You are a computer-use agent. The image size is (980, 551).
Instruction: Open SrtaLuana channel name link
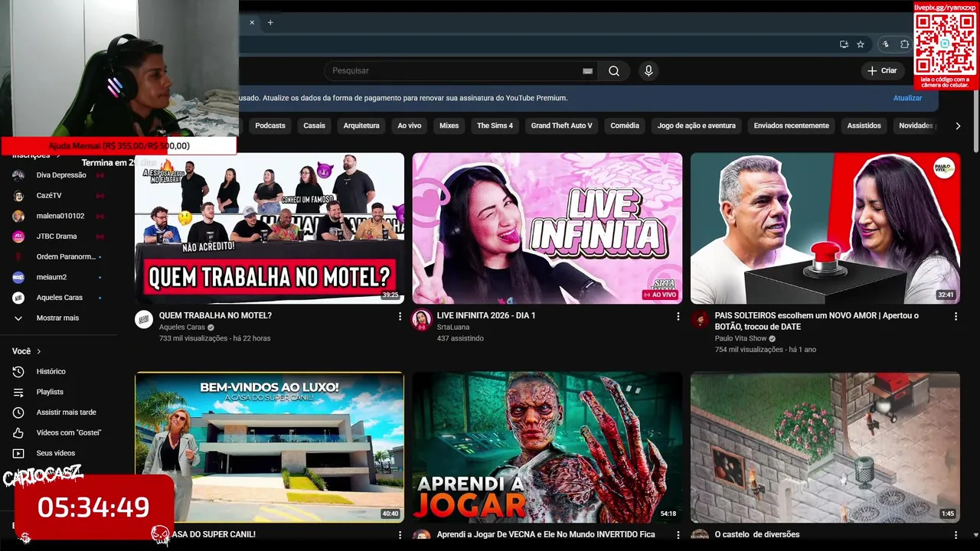pyautogui.click(x=453, y=327)
